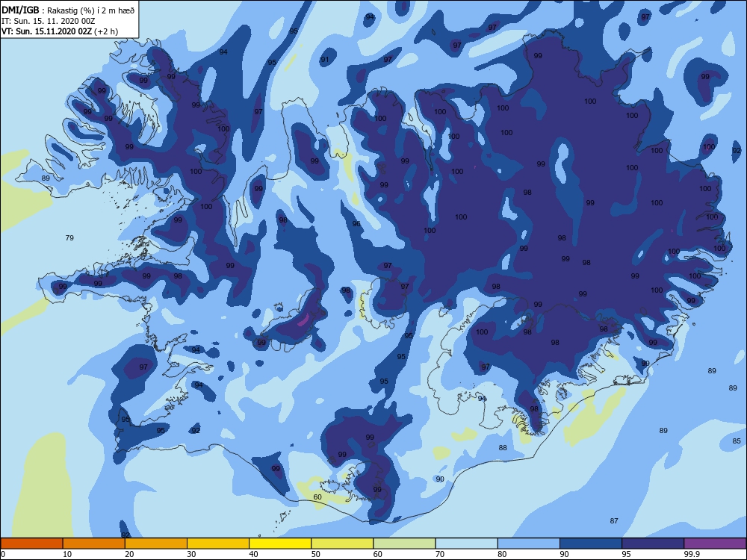Select the 95–99.9 navy legend swatch

click(653, 544)
